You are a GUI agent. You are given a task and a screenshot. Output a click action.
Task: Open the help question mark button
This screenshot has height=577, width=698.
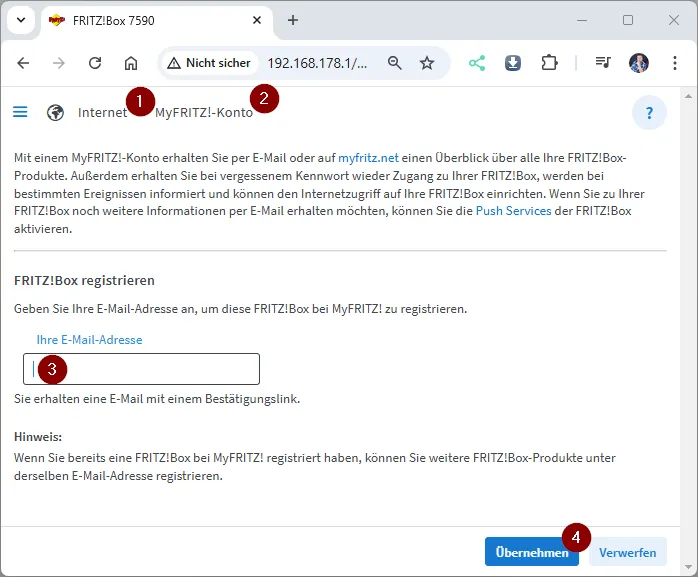coord(649,113)
